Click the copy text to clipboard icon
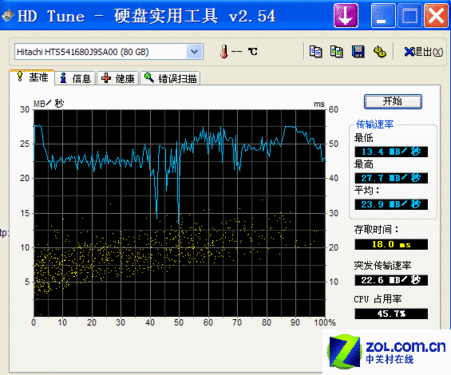The height and width of the screenshot is (375, 451). (x=315, y=52)
